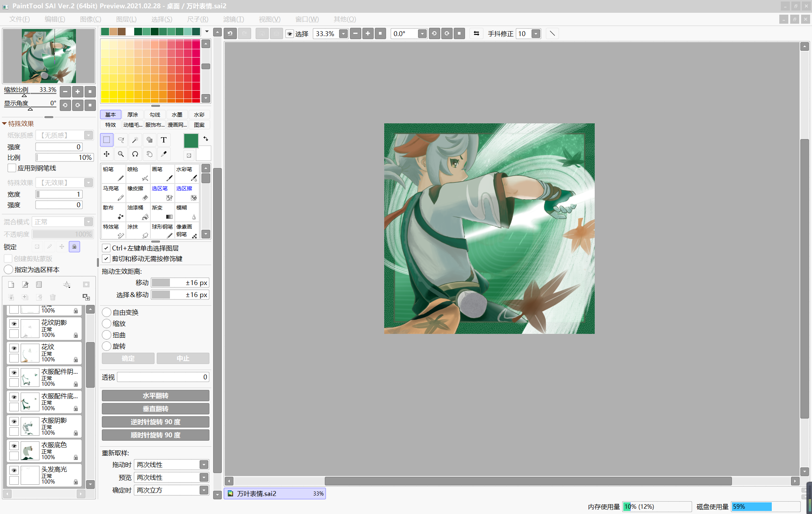
Task: Select the eyedropper color picker tool
Action: (x=164, y=154)
